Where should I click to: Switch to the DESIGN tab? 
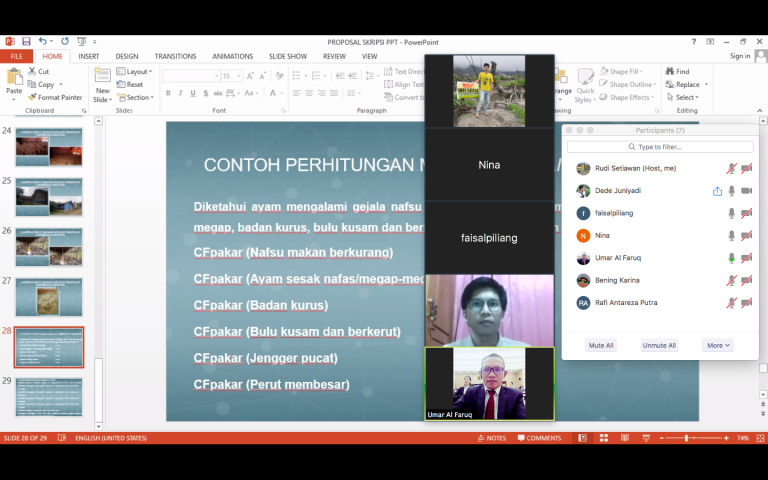(127, 56)
